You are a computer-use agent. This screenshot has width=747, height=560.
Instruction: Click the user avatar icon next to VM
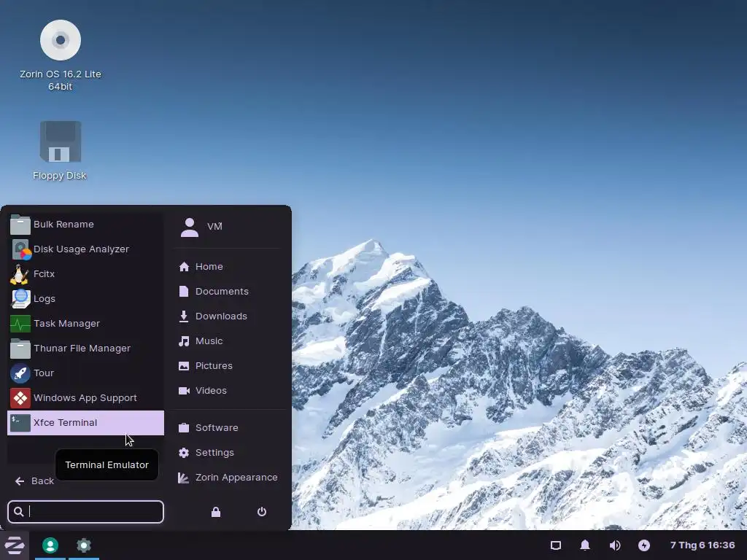[x=190, y=227]
